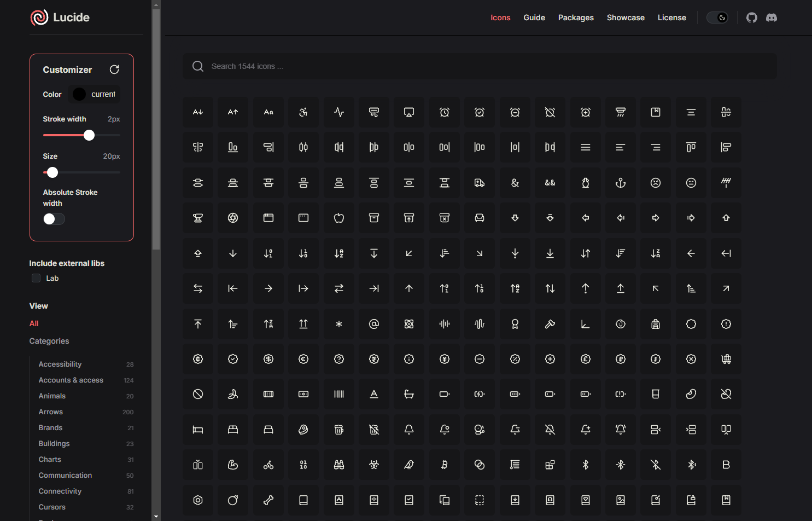Click the ampersand icon
The width and height of the screenshot is (812, 521).
pyautogui.click(x=515, y=183)
